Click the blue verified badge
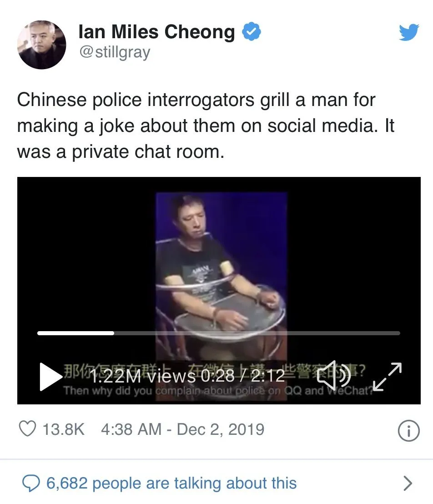The height and width of the screenshot is (504, 433). pyautogui.click(x=251, y=32)
